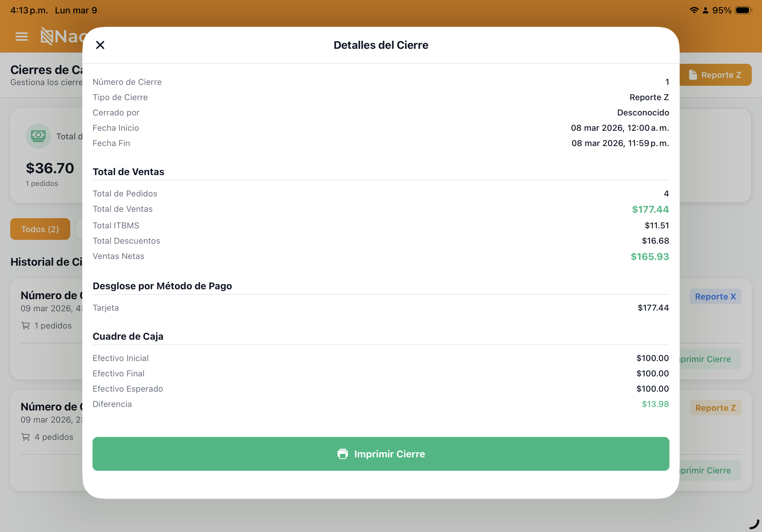Viewport: 762px width, 532px height.
Task: Click the app logo in header
Action: (47, 36)
